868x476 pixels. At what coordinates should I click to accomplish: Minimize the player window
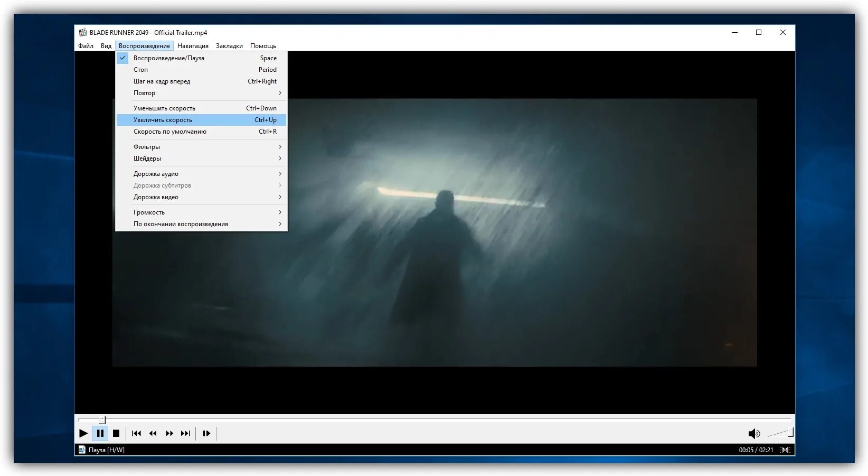coord(734,32)
